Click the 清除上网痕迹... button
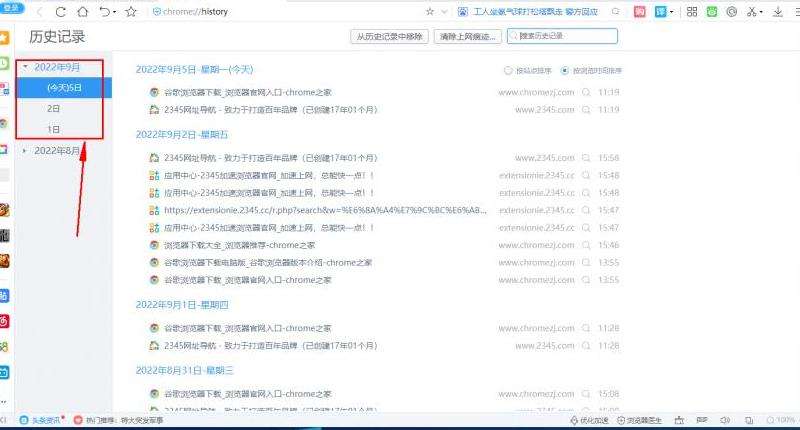 [468, 36]
